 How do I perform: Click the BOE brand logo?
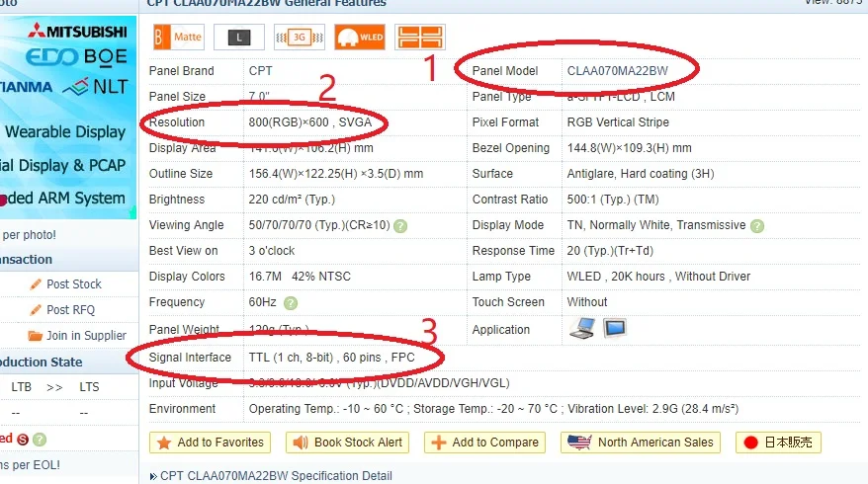click(106, 56)
